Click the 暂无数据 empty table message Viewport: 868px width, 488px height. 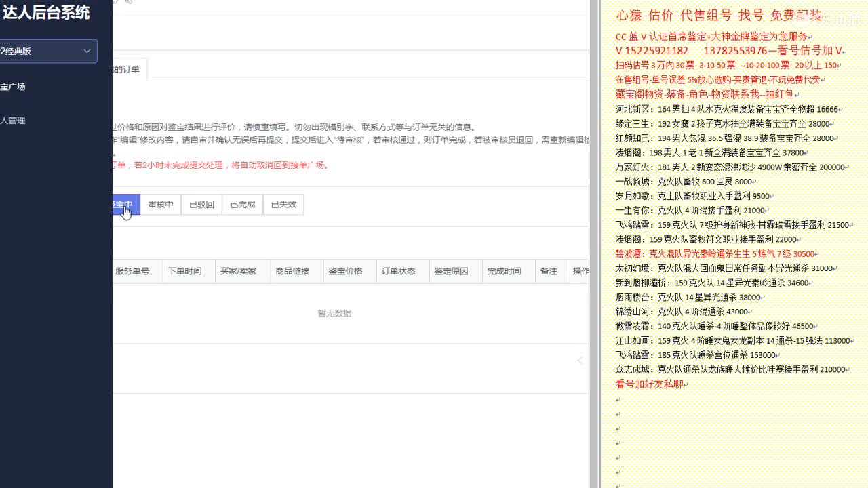pos(334,313)
